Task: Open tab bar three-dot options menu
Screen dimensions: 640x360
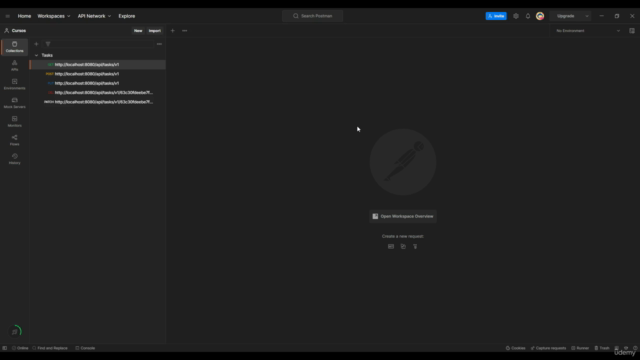Action: 184,31
